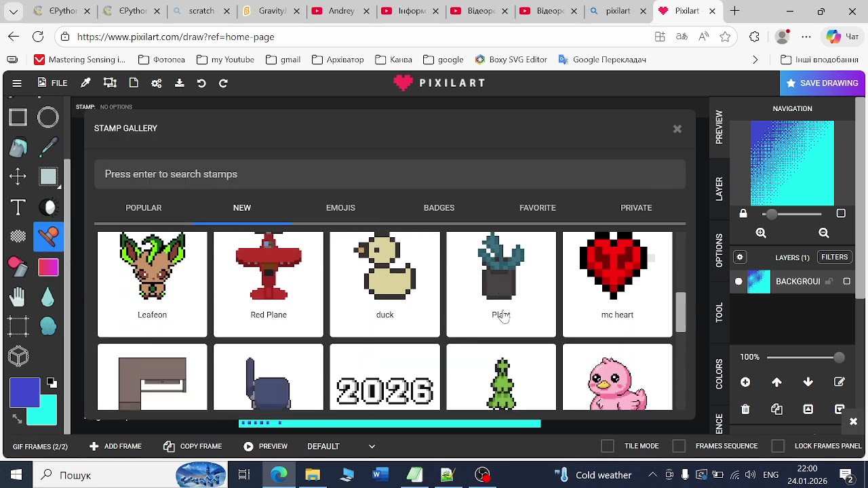Switch to the POPULAR stamps tab
The width and height of the screenshot is (868, 488).
(144, 207)
